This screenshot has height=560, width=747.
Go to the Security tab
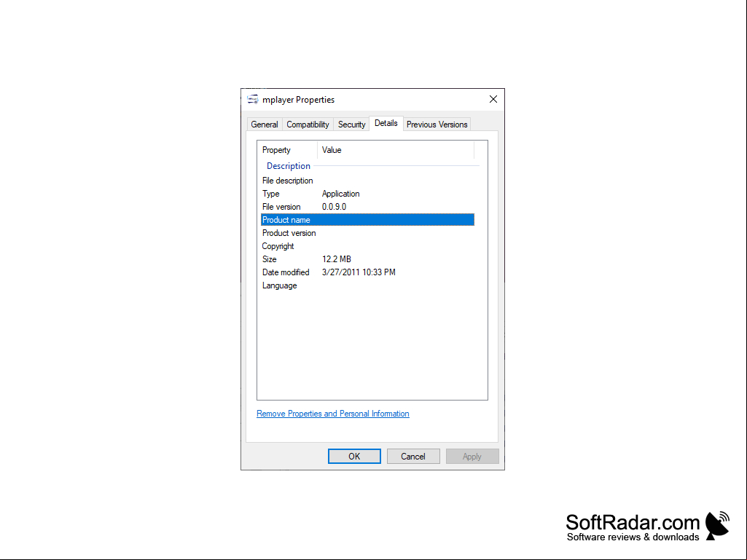pyautogui.click(x=351, y=125)
